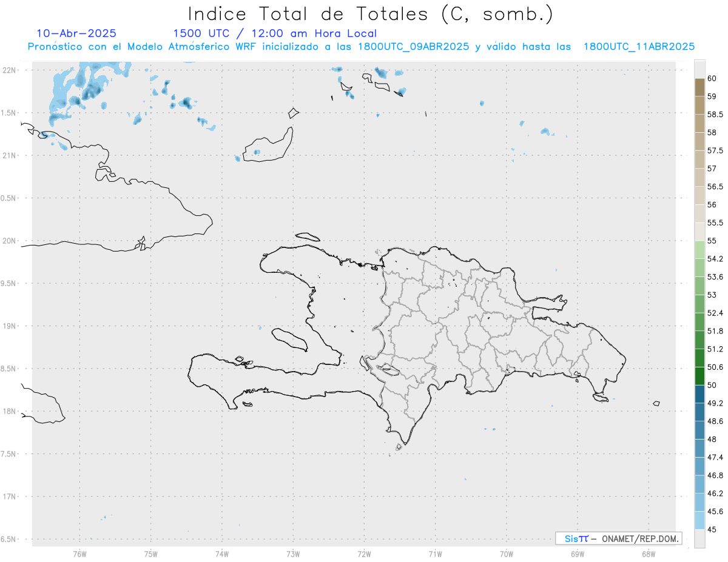The width and height of the screenshot is (728, 562).
Task: Click the latitude label '20N'
Action: [x=10, y=241]
